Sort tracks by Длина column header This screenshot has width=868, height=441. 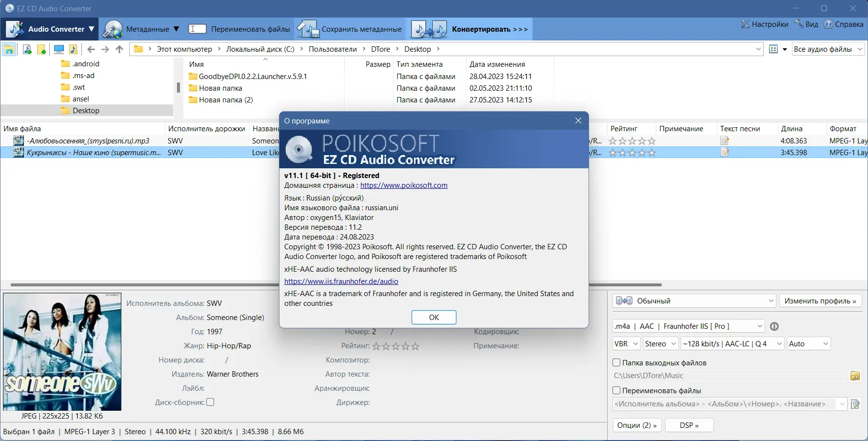point(791,129)
